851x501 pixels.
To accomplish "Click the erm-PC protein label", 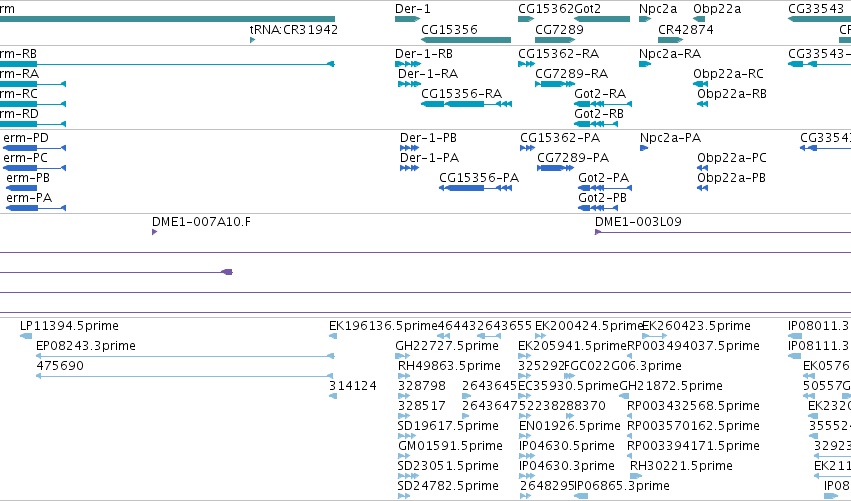I will 26,158.
